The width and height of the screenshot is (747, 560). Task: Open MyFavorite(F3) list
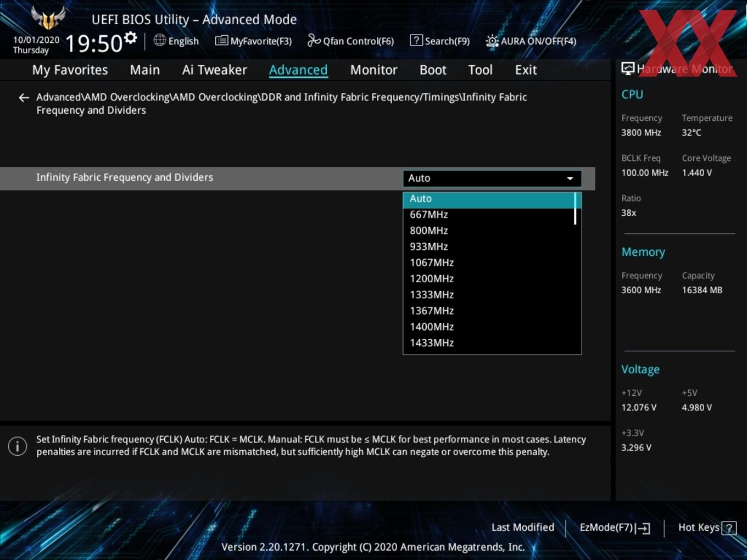coord(253,41)
